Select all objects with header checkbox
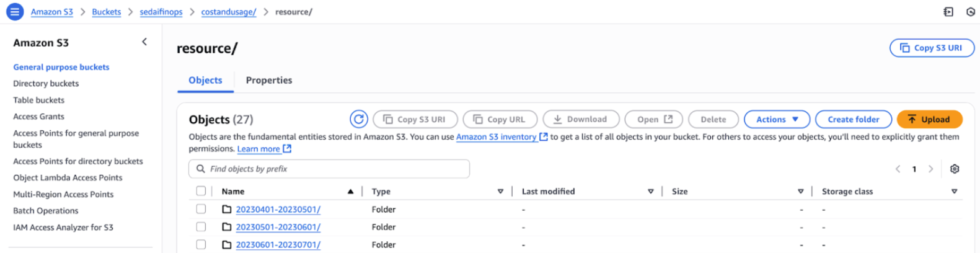This screenshot has height=253, width=980. [201, 191]
